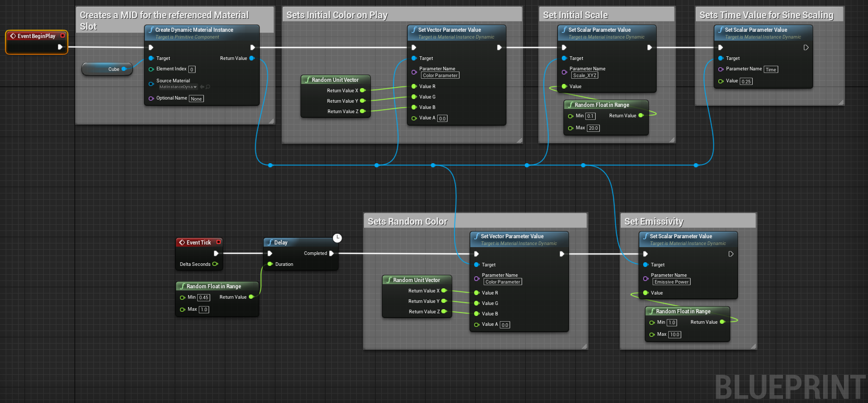Select the Create Dynamic Material Instance node title
The height and width of the screenshot is (403, 868).
pyautogui.click(x=194, y=30)
